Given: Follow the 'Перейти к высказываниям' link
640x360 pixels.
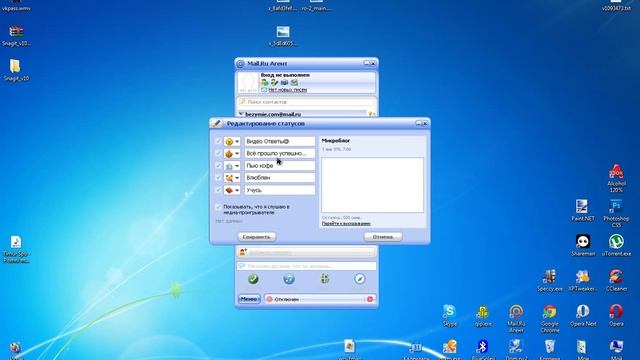Looking at the screenshot, I should [x=346, y=224].
